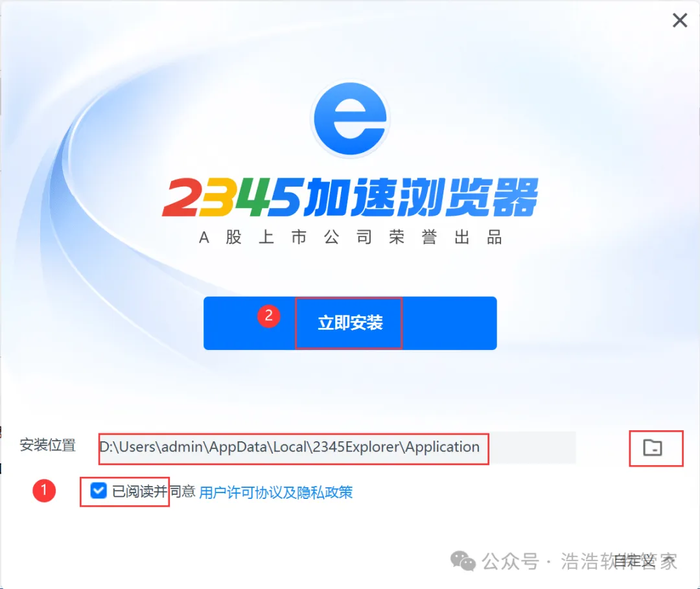Click the WeChat watermark icon
The height and width of the screenshot is (589, 700).
tap(463, 561)
